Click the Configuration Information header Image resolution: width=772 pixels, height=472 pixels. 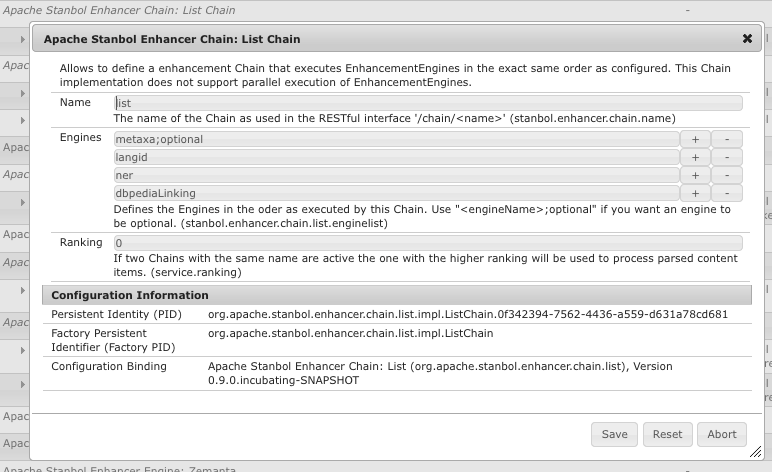[130, 295]
